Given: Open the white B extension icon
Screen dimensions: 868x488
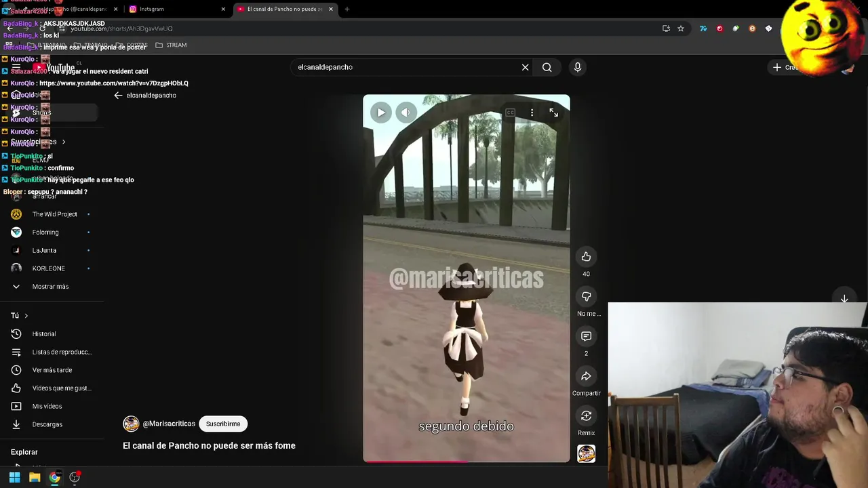Looking at the screenshot, I should tap(768, 28).
